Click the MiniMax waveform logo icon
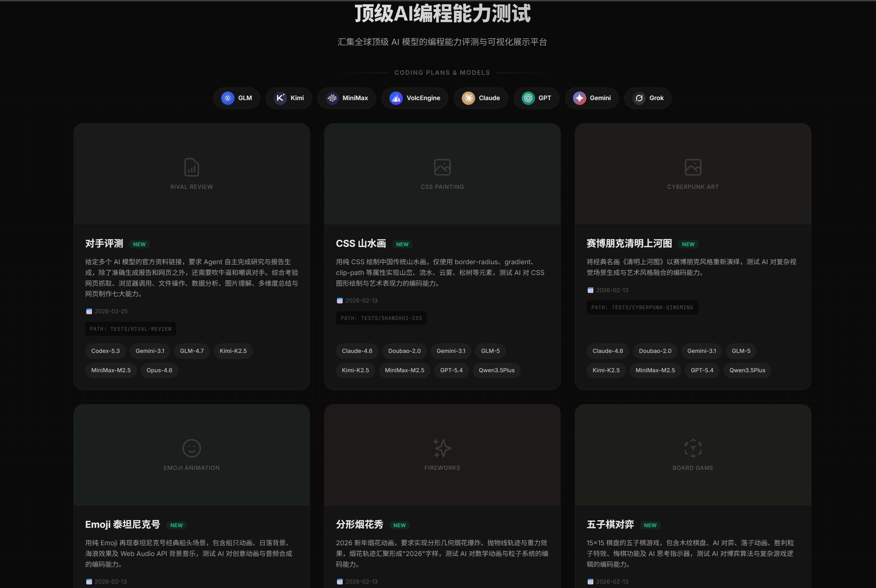Image resolution: width=876 pixels, height=588 pixels. (332, 98)
